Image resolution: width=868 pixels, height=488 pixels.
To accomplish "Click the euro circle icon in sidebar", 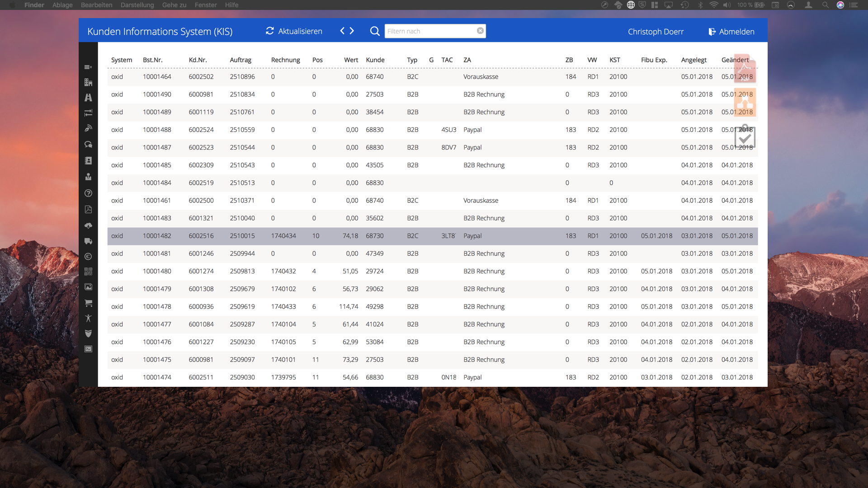I will click(88, 256).
